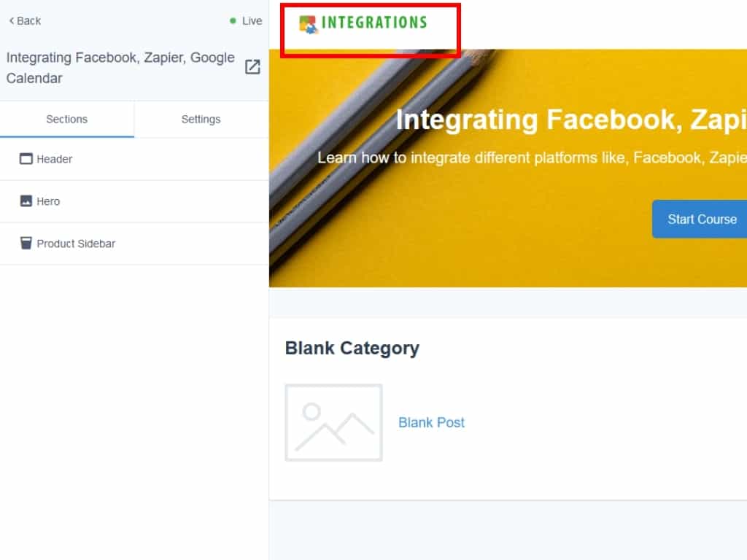Click the Blank Category heading

coord(352,348)
